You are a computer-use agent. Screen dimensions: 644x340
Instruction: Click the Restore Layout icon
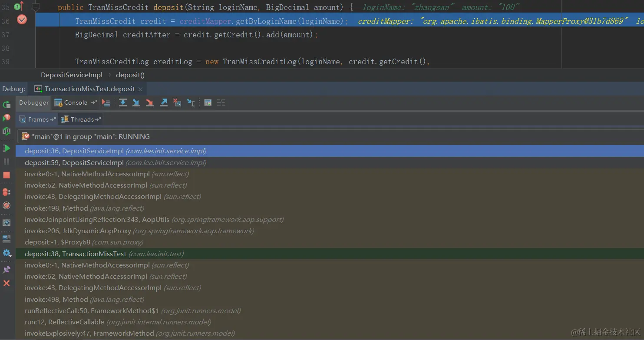point(7,239)
